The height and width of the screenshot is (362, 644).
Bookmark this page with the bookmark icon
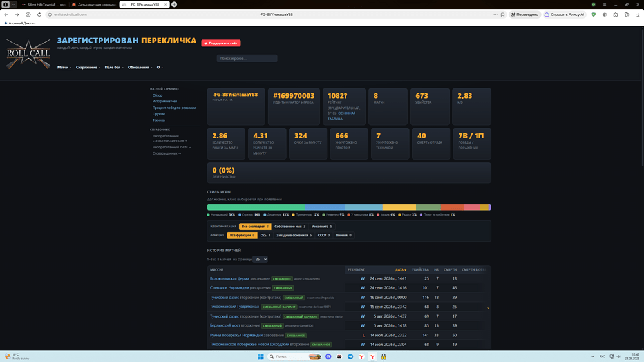coord(502,14)
